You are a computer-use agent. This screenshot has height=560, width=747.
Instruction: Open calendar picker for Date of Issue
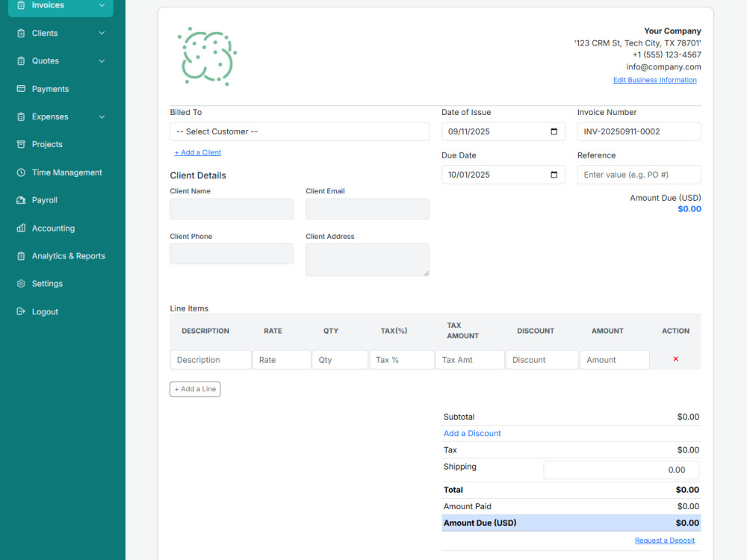click(x=554, y=131)
